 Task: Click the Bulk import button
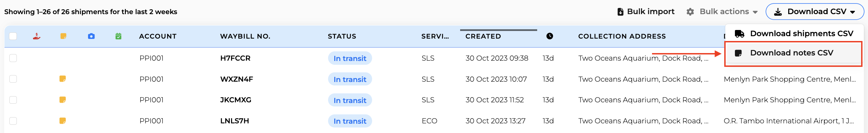coord(646,12)
